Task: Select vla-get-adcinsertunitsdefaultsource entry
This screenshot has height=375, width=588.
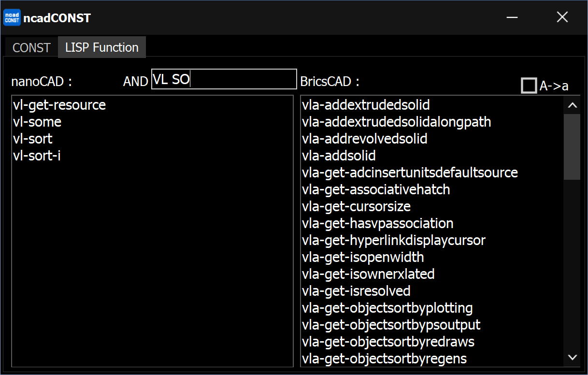Action: [x=432, y=173]
